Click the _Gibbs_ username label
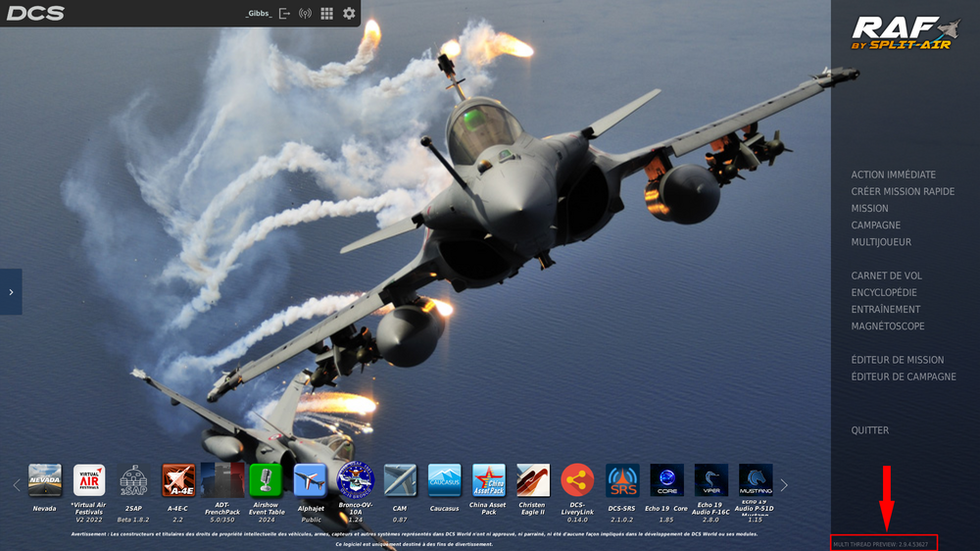The image size is (980, 551). (x=258, y=14)
